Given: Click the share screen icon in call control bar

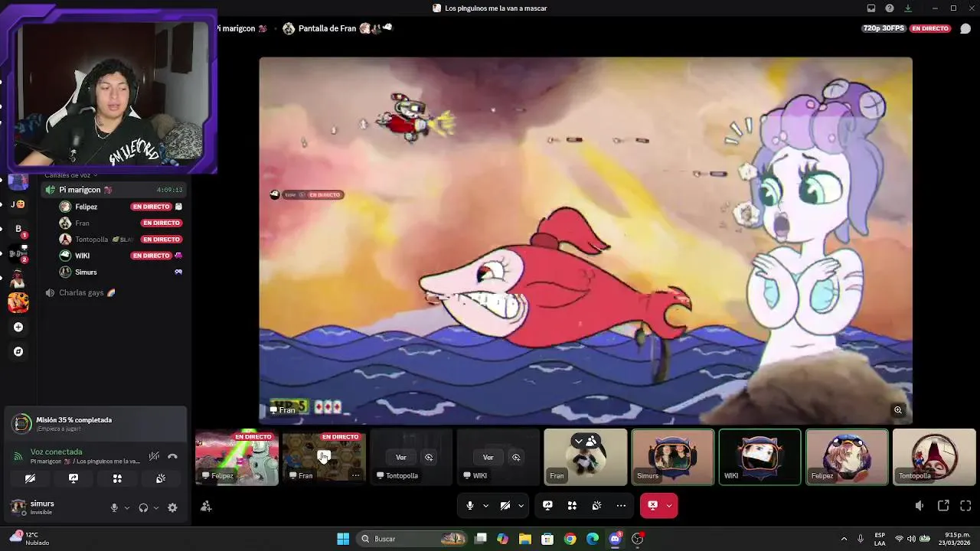Looking at the screenshot, I should [547, 506].
